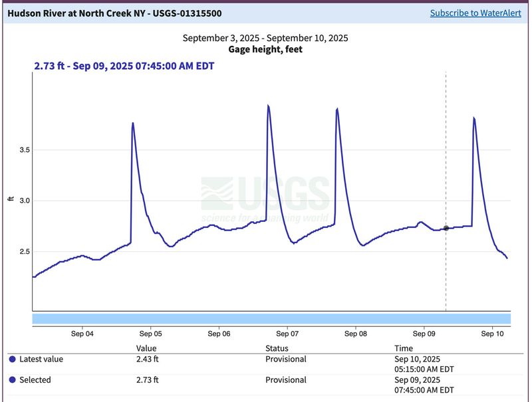Click the Time column header
Image resolution: width=532 pixels, height=402 pixels.
click(x=404, y=348)
